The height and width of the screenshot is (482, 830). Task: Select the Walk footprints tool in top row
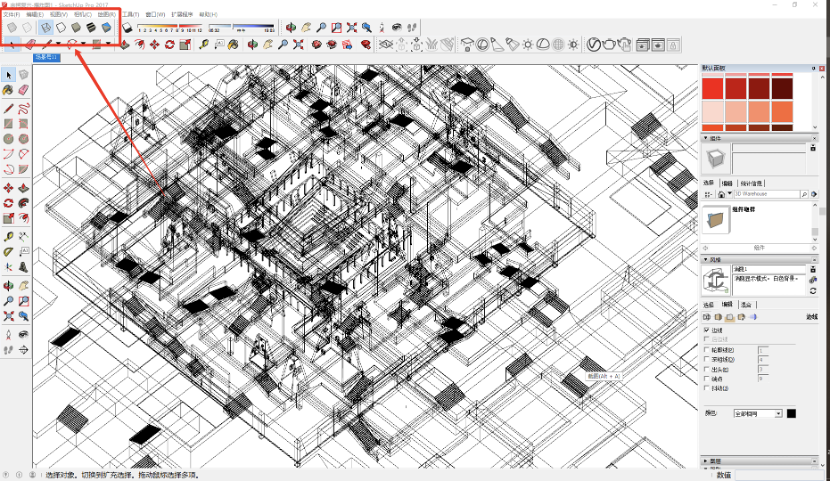(x=412, y=27)
